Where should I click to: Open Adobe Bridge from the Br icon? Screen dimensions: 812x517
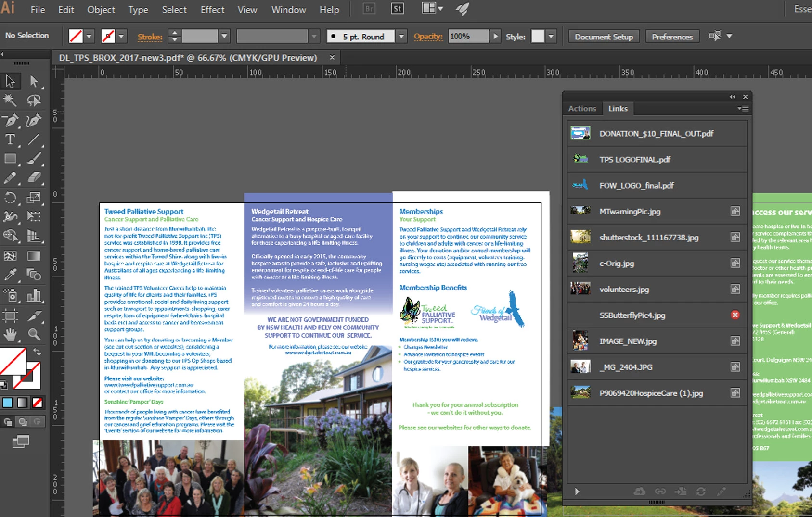coord(369,9)
